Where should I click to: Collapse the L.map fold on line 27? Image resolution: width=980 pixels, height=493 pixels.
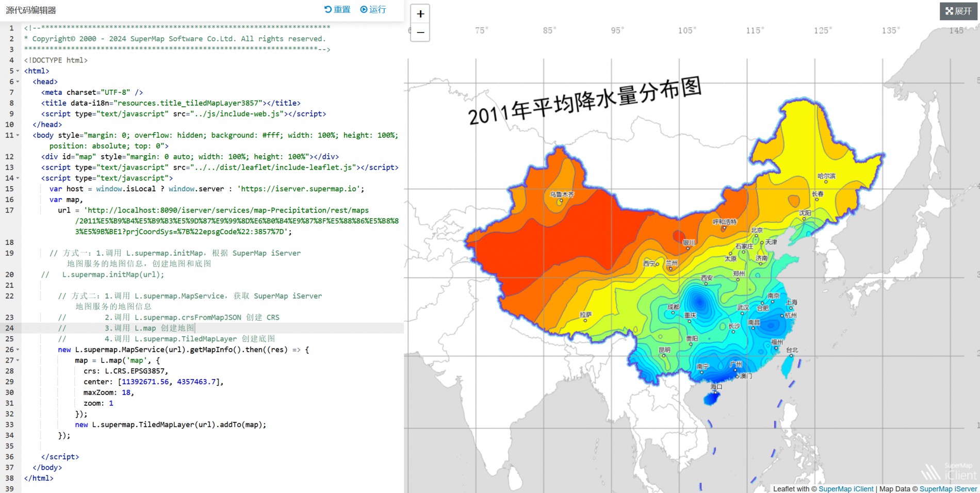pos(18,360)
